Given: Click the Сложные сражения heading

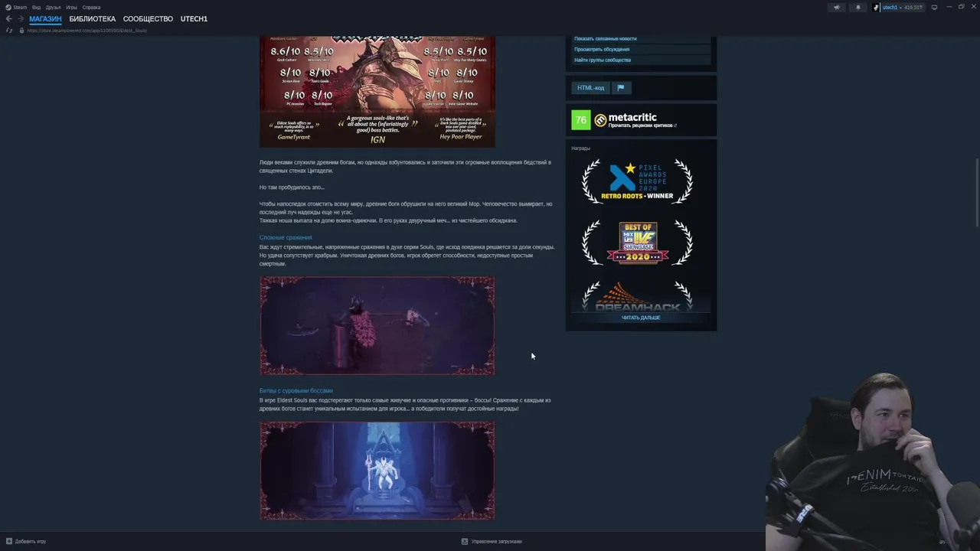Looking at the screenshot, I should [x=286, y=237].
